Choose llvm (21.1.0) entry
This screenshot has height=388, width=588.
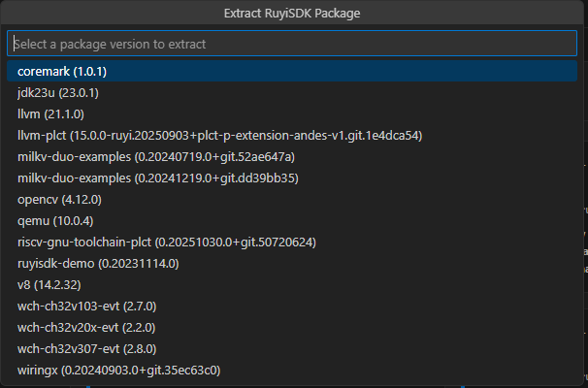[x=292, y=113]
